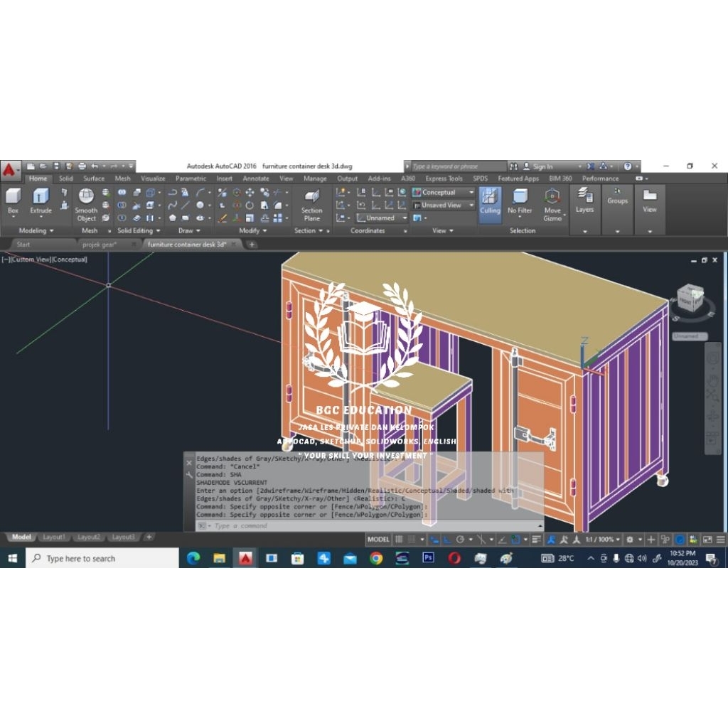Viewport: 728px width, 728px height.
Task: Open the Layers panel
Action: click(x=584, y=200)
